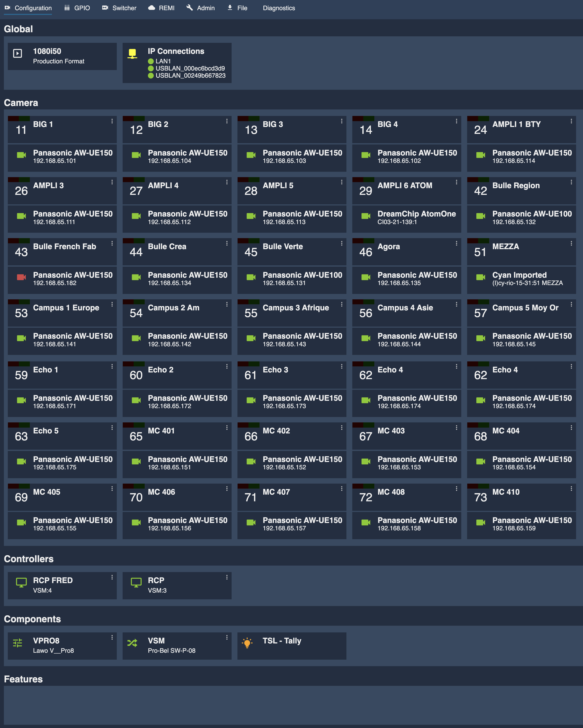Click the RCP FRED monitor icon
The height and width of the screenshot is (728, 583).
click(21, 582)
